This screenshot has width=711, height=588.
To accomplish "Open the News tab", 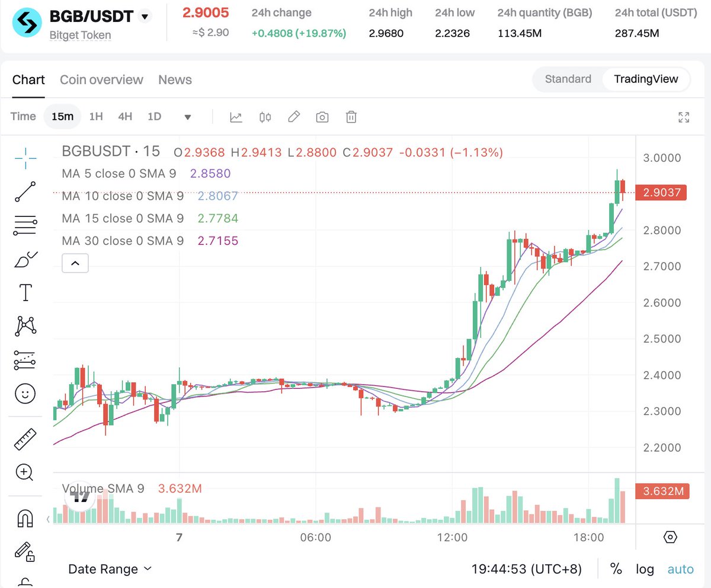I will click(x=174, y=79).
